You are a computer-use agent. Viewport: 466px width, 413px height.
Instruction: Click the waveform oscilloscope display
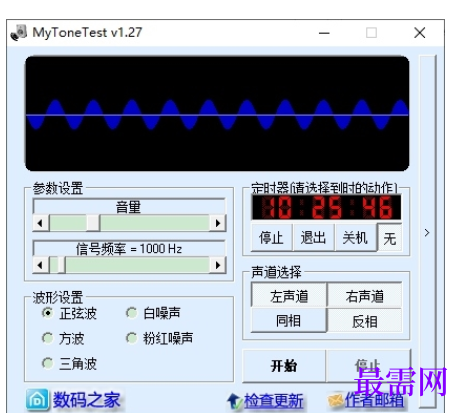(217, 113)
